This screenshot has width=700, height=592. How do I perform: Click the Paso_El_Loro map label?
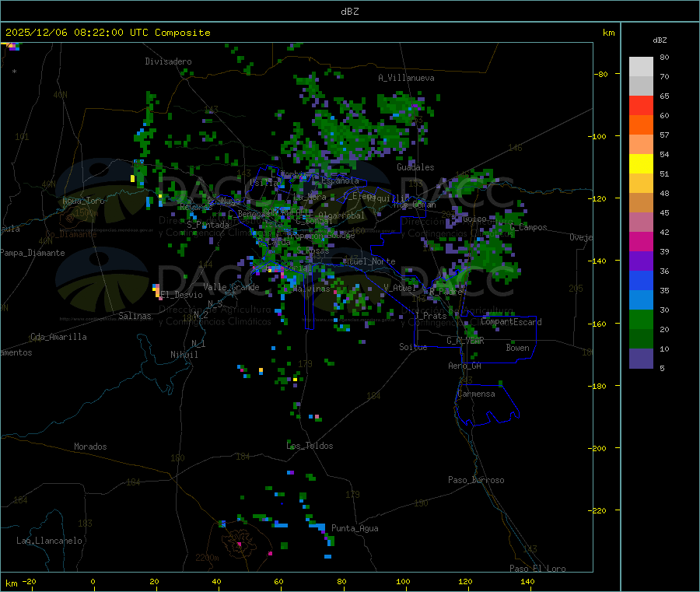click(x=538, y=569)
